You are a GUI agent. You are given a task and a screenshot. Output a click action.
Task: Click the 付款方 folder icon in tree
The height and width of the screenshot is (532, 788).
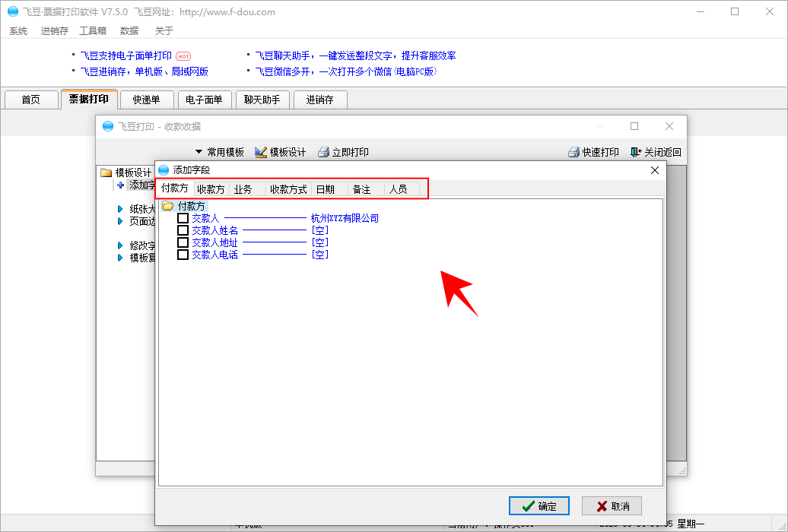click(167, 206)
